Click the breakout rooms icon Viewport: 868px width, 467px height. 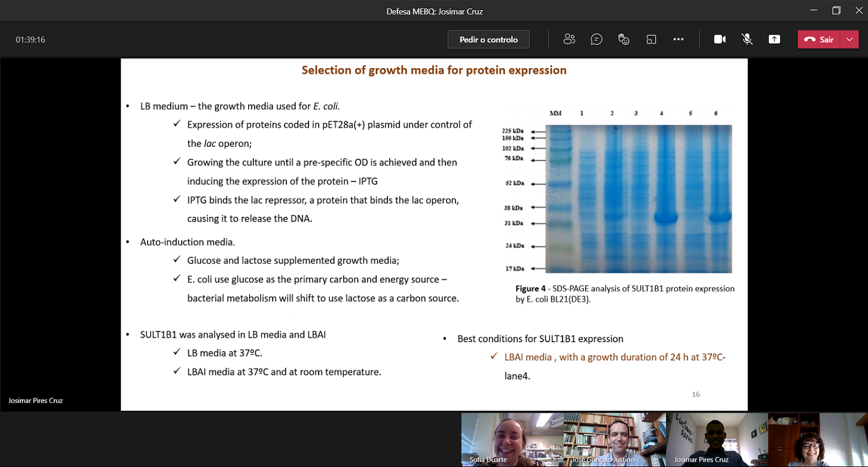pyautogui.click(x=651, y=39)
